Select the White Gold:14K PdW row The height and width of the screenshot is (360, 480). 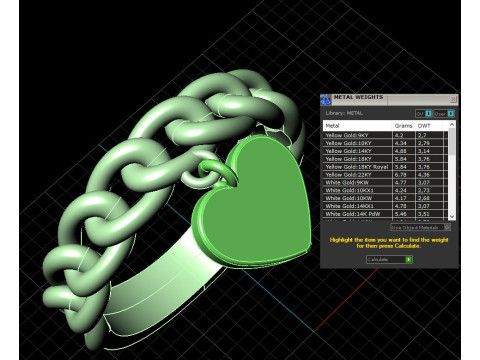(x=385, y=214)
